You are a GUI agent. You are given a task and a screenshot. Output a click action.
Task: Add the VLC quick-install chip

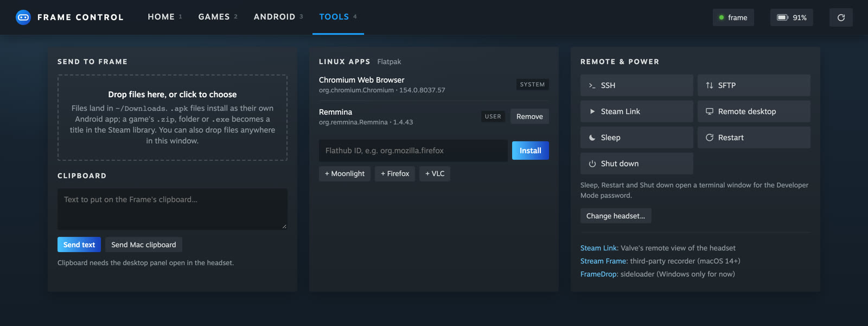point(435,174)
